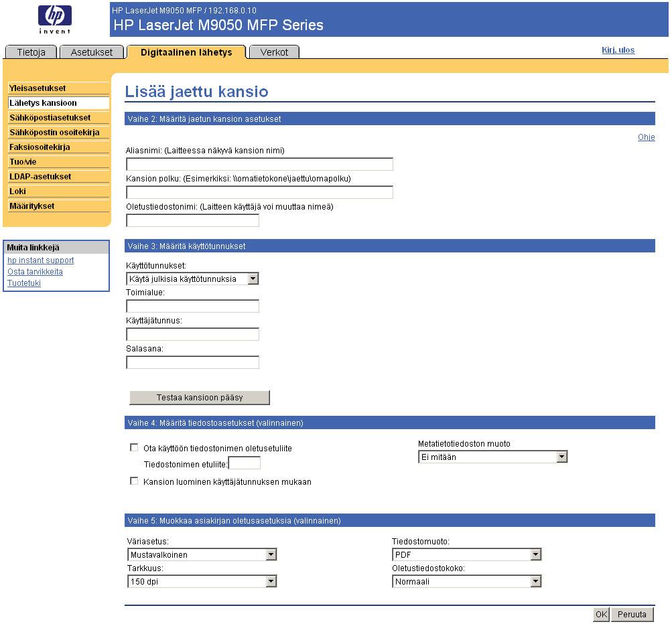
Task: Switch to the Asetukset tab
Action: 92,52
